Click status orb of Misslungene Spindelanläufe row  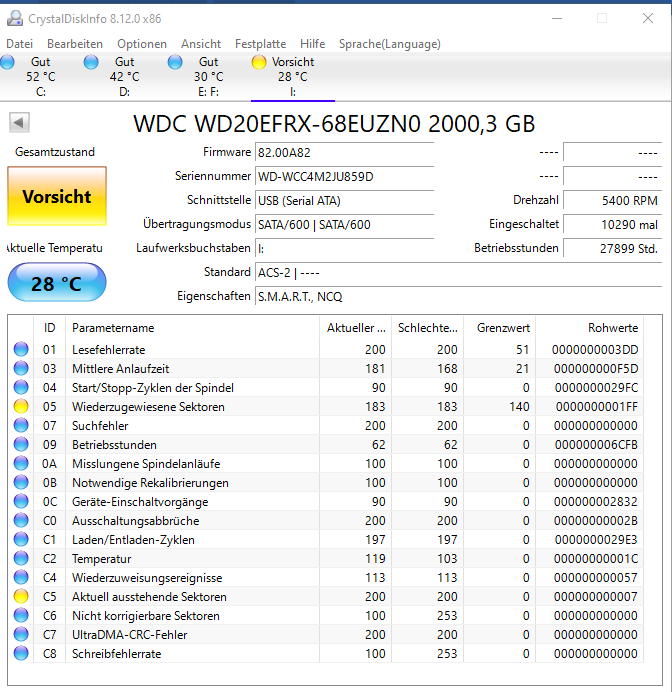pyautogui.click(x=21, y=463)
